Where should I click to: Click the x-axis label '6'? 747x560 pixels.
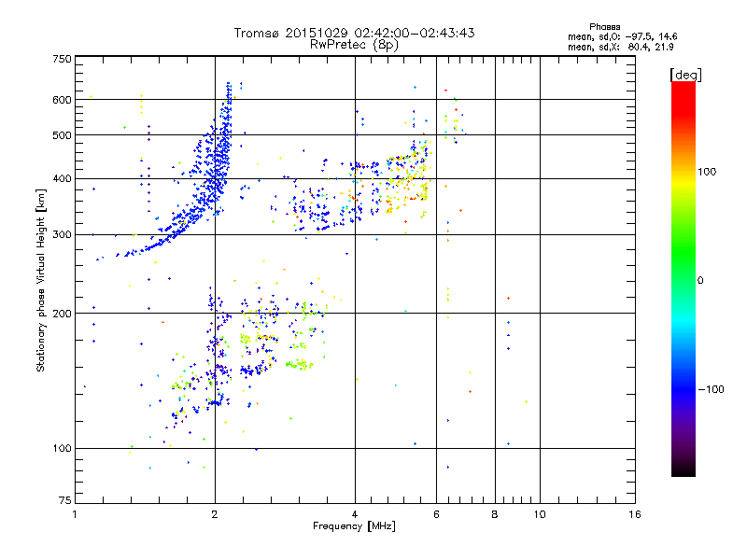click(436, 514)
